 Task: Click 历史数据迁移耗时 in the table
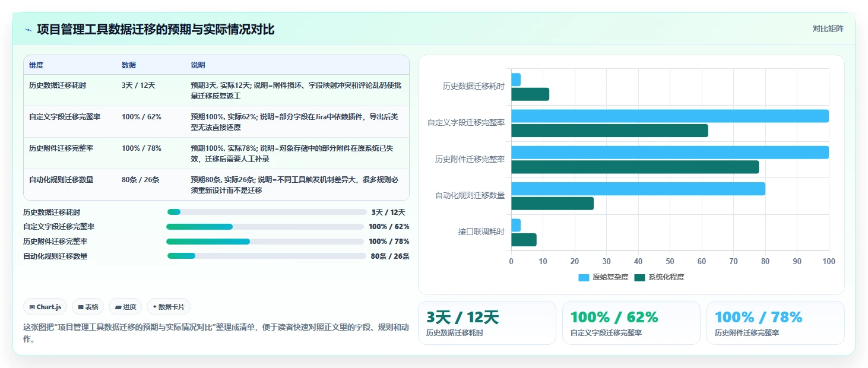pos(58,85)
